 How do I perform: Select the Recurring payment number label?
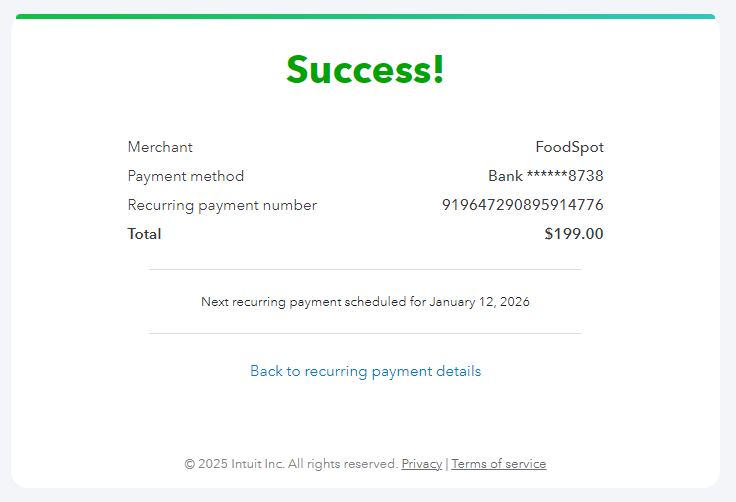click(222, 205)
